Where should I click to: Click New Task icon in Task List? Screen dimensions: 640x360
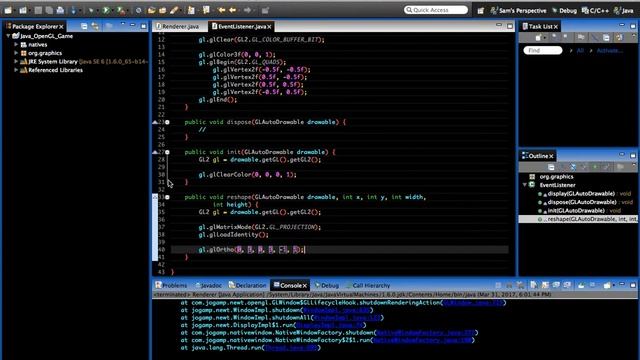click(538, 38)
